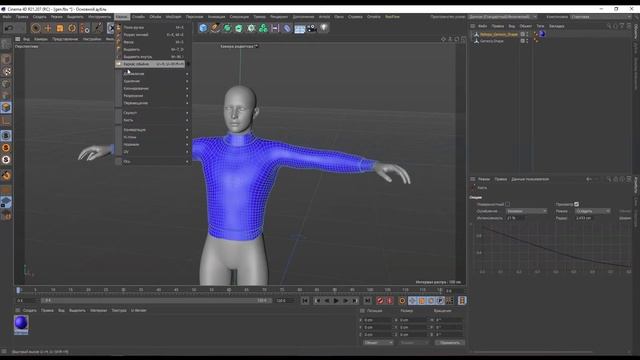Click the Enable Axis sidebar icon

[x=6, y=121]
